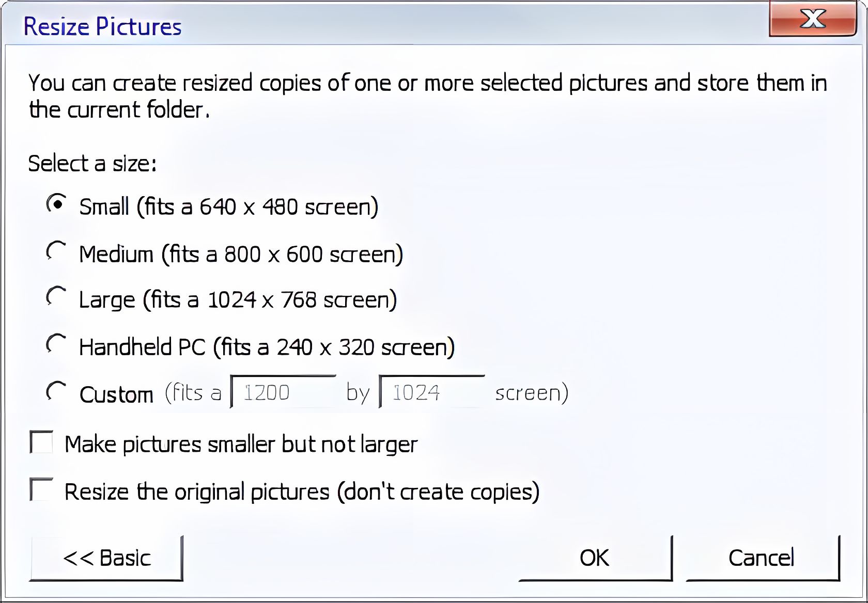
Task: Pick the Large 1024 x 768 radio button
Action: tap(57, 297)
